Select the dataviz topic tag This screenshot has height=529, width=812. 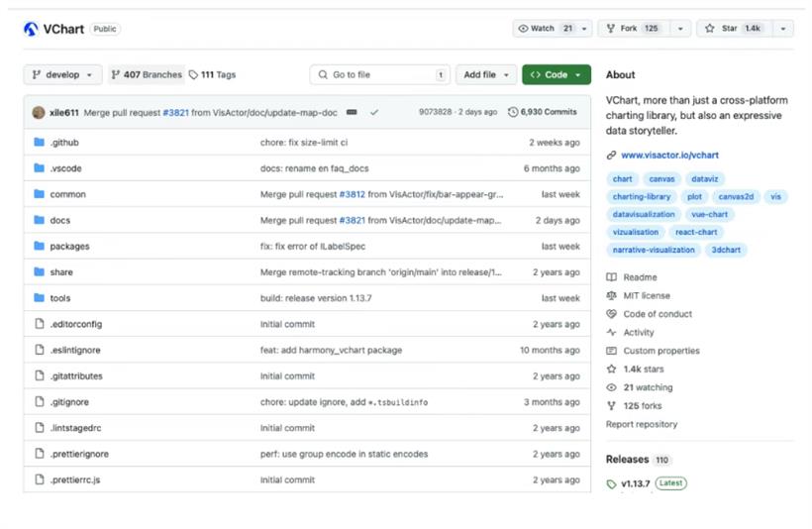pos(705,178)
